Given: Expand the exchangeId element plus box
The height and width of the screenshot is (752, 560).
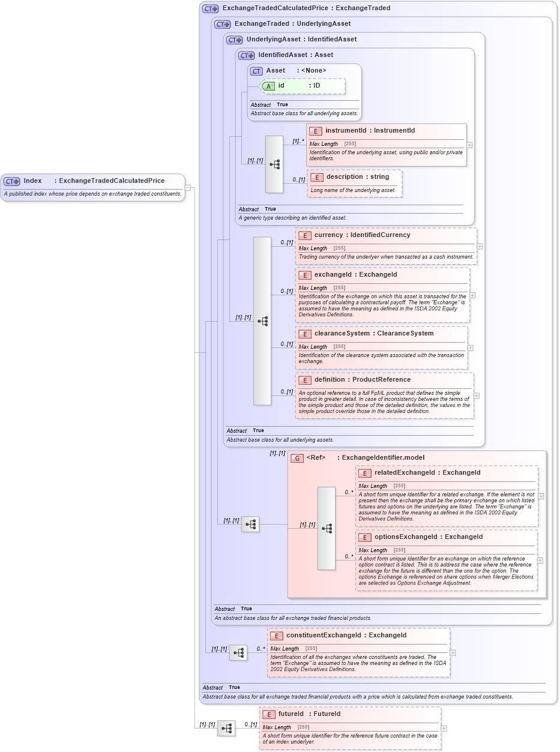Looking at the screenshot, I should 473,295.
